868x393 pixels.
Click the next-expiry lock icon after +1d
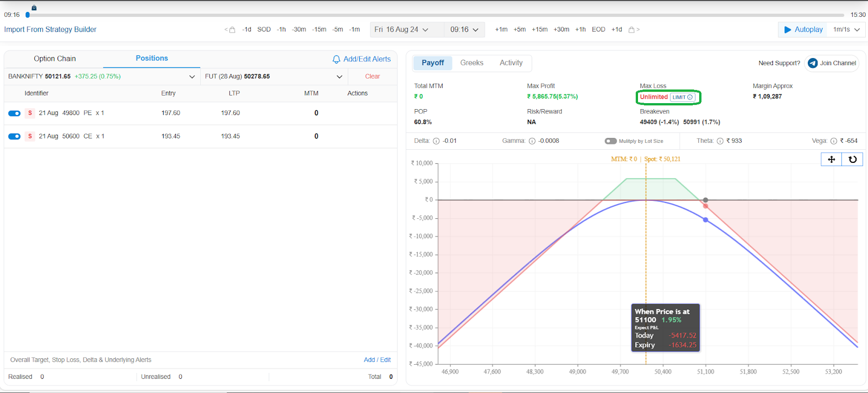click(631, 30)
